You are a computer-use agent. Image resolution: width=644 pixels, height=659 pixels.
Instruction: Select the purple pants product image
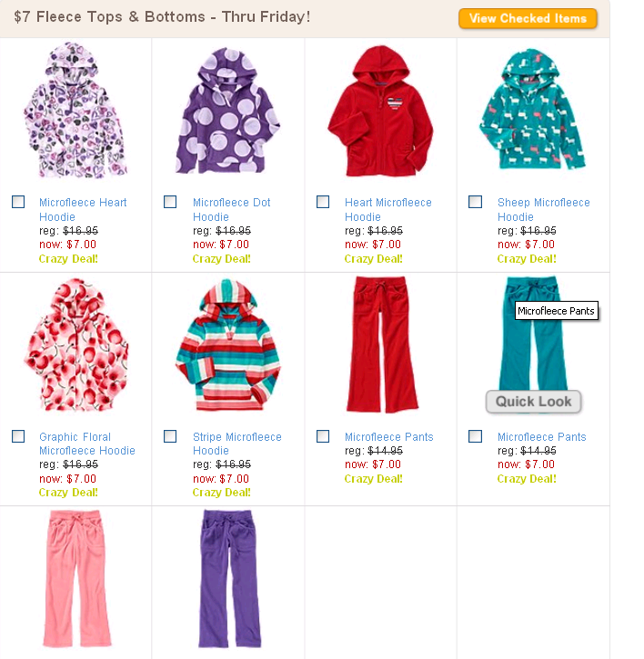tap(229, 579)
